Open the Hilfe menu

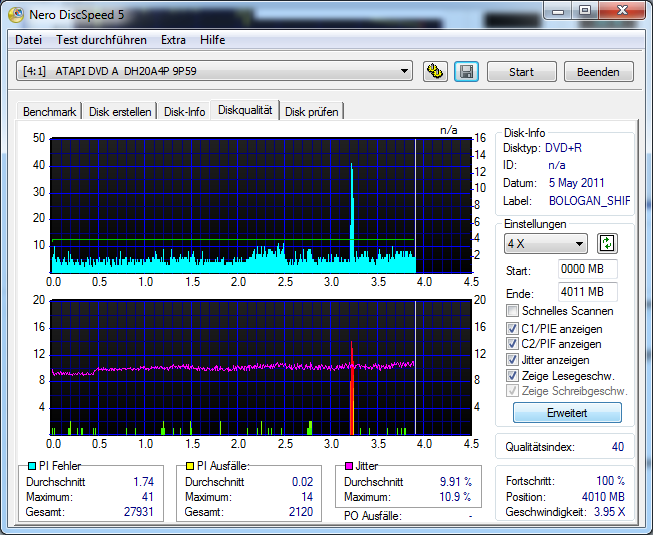click(x=212, y=40)
